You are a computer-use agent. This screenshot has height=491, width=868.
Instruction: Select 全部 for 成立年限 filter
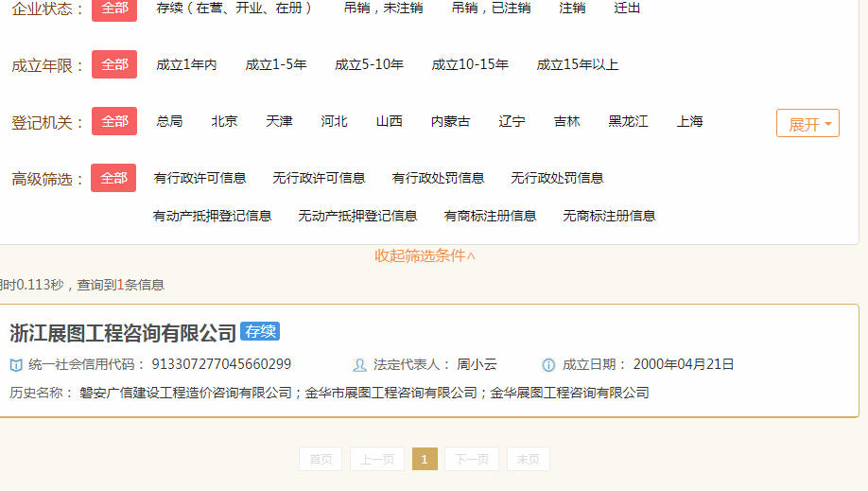(x=114, y=64)
